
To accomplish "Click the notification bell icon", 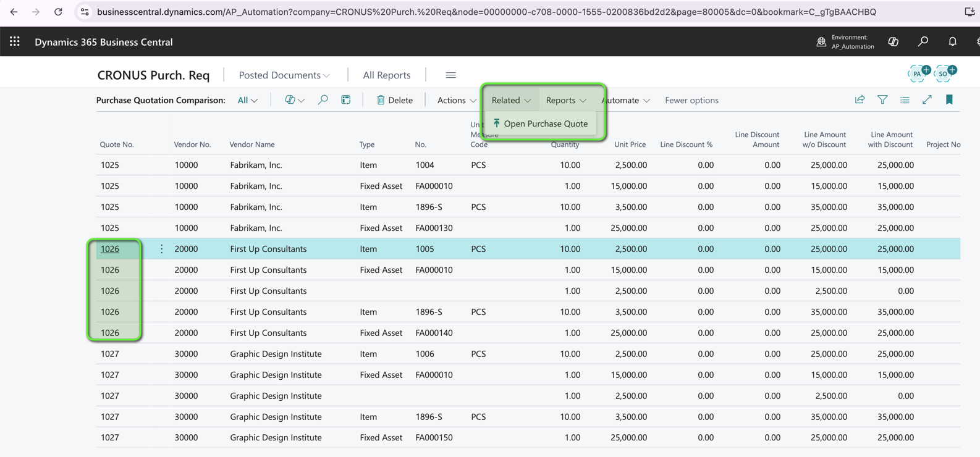I will (952, 41).
